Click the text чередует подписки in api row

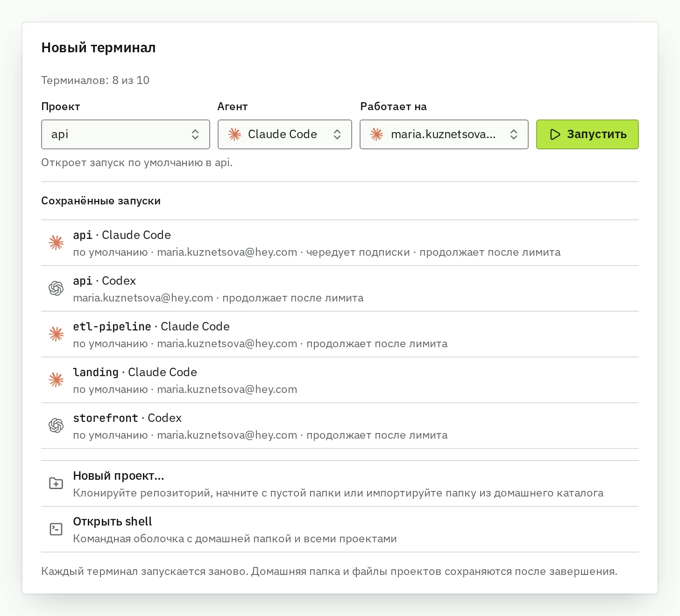[358, 252]
